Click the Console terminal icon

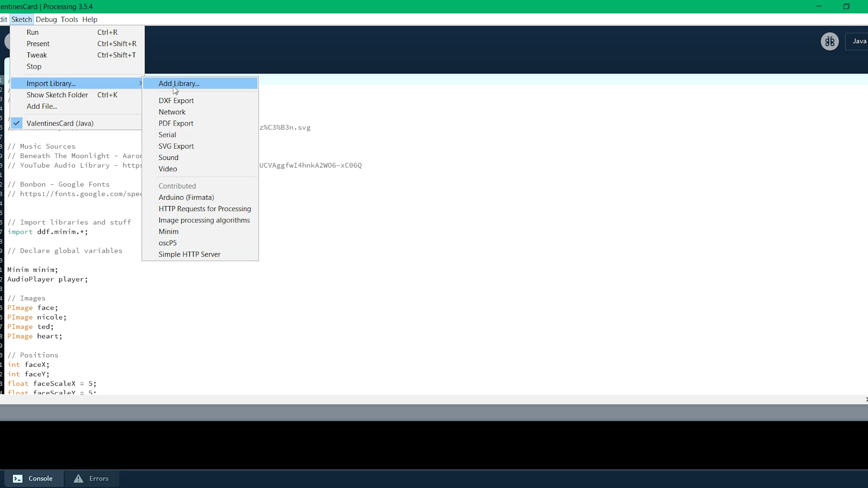tap(18, 479)
